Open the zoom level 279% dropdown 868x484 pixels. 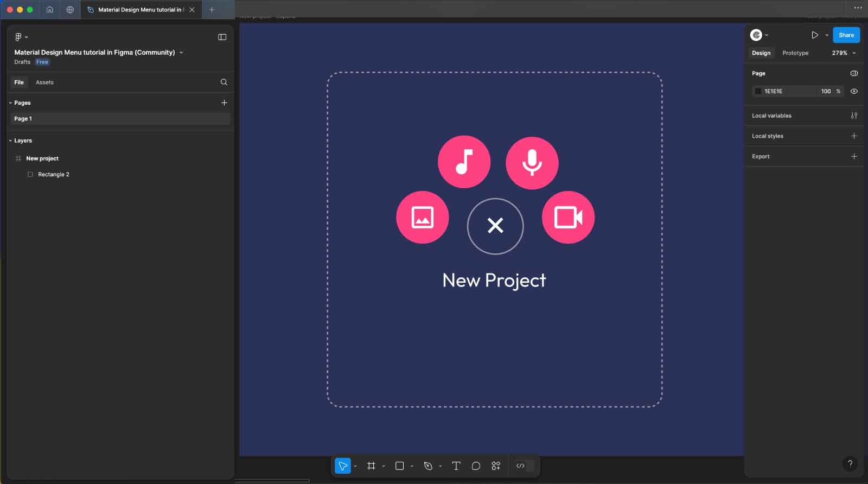pos(843,53)
